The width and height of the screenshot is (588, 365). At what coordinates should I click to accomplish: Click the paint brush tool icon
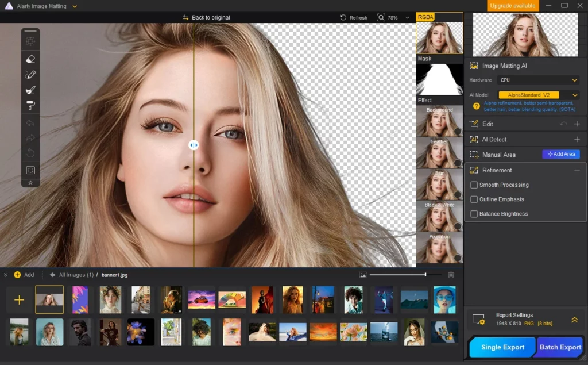pyautogui.click(x=30, y=90)
